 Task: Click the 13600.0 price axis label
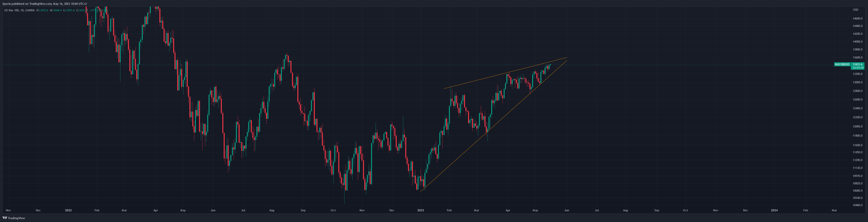click(857, 58)
